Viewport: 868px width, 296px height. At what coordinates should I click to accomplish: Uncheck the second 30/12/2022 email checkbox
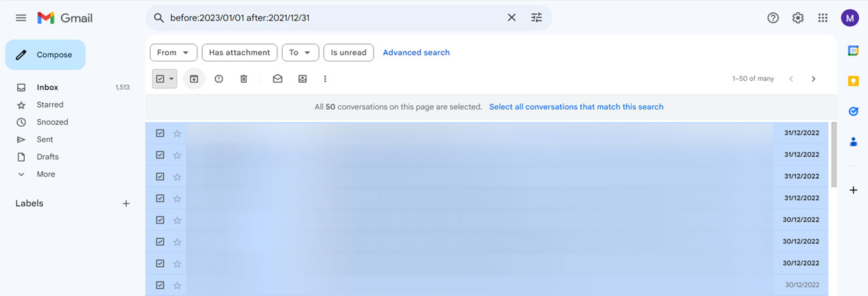pos(160,241)
